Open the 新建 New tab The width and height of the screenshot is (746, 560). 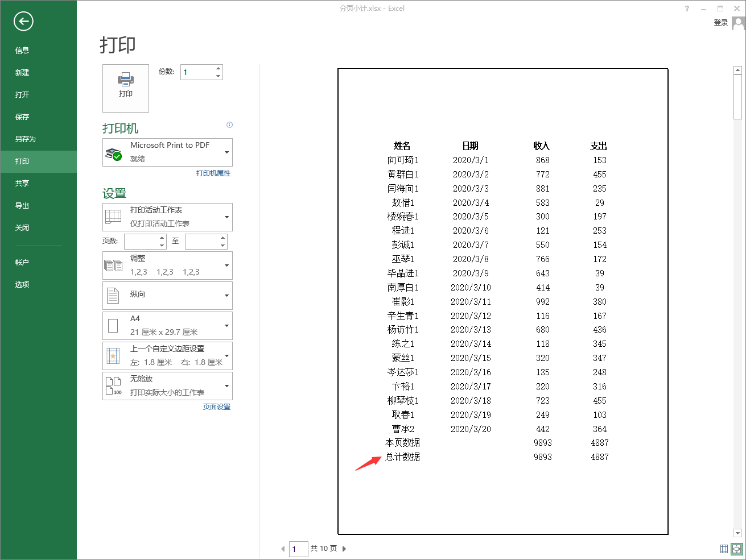point(38,73)
